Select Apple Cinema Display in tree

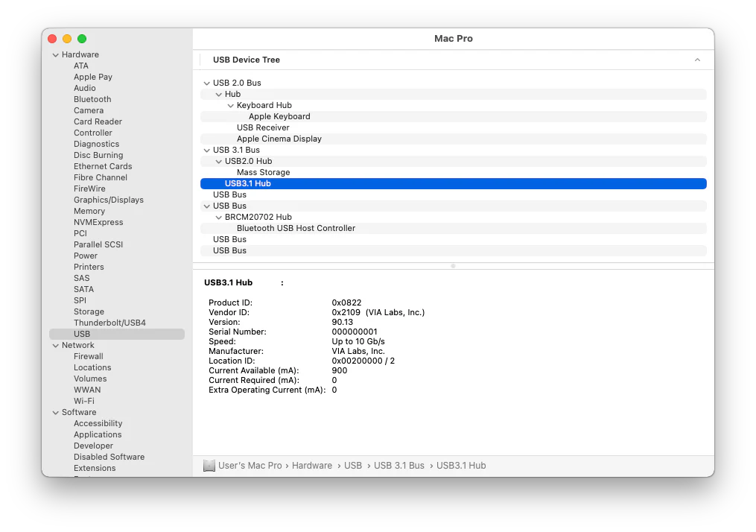coord(279,139)
